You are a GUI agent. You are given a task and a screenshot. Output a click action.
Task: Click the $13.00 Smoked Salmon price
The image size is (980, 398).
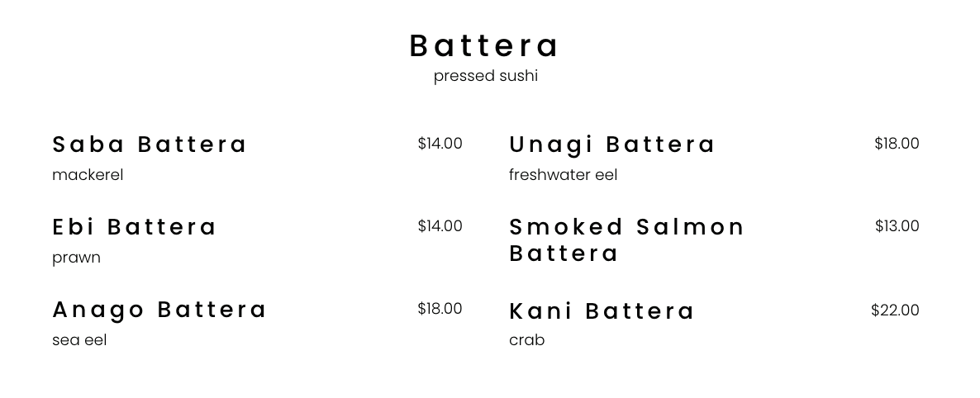coord(897,226)
